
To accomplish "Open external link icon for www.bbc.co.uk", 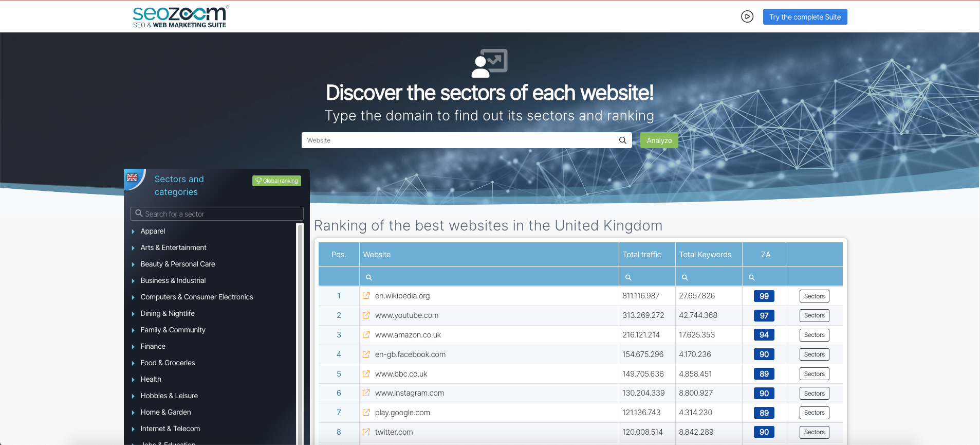I will pyautogui.click(x=366, y=374).
